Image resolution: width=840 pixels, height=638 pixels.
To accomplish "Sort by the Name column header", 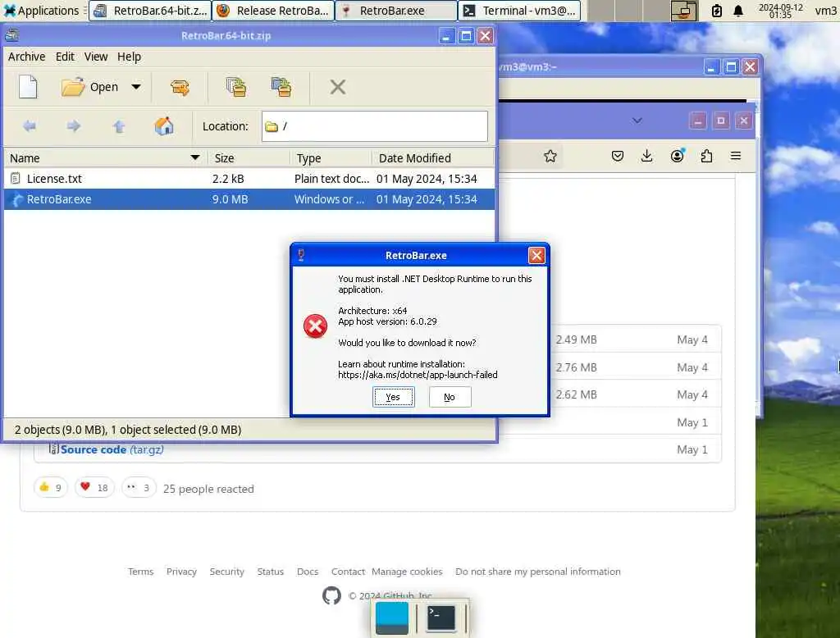I will [105, 158].
